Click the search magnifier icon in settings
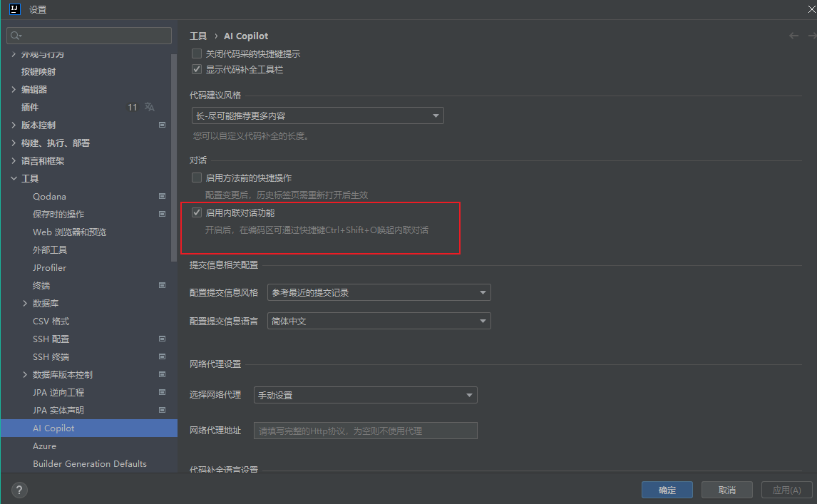This screenshot has width=817, height=504. tap(16, 36)
